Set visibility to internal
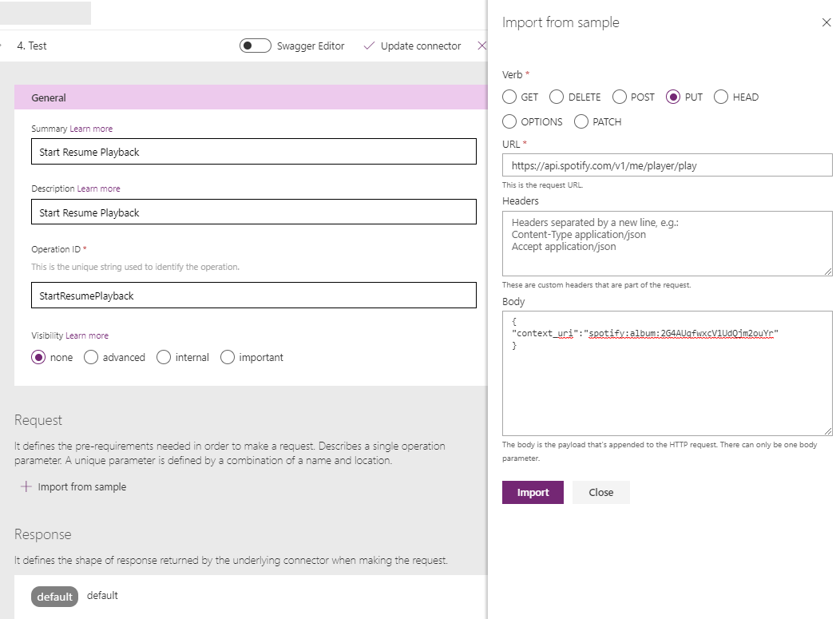 tap(164, 358)
